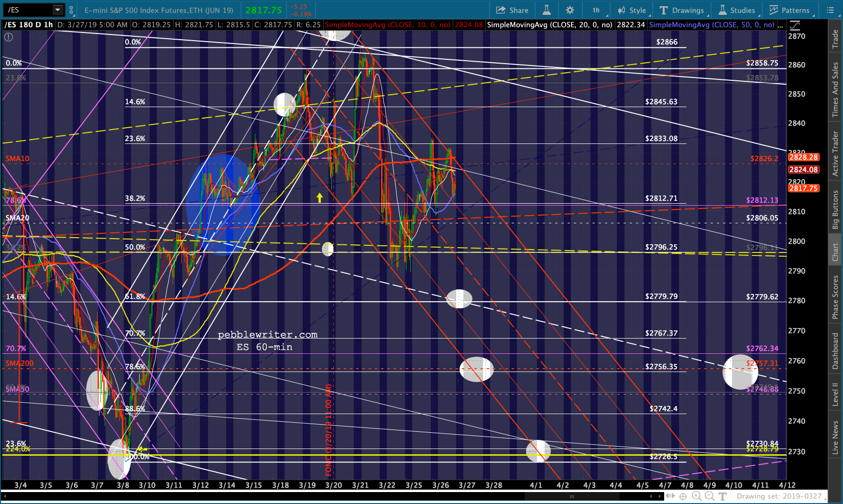Click the 2828.28 red price bubble
The height and width of the screenshot is (504, 843).
coord(803,157)
